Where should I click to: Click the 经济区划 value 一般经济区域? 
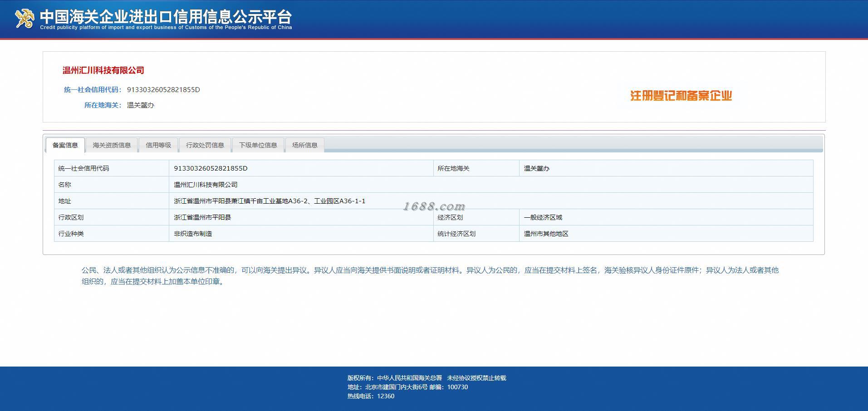[543, 217]
